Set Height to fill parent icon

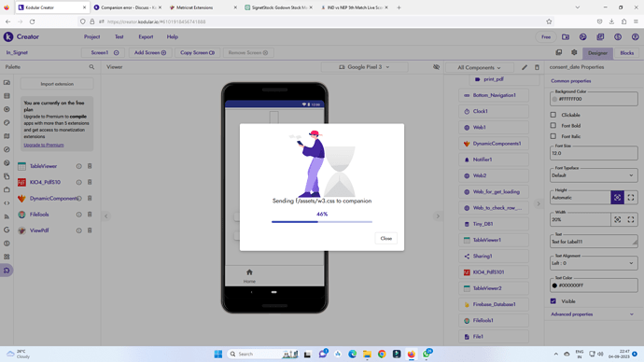point(631,198)
